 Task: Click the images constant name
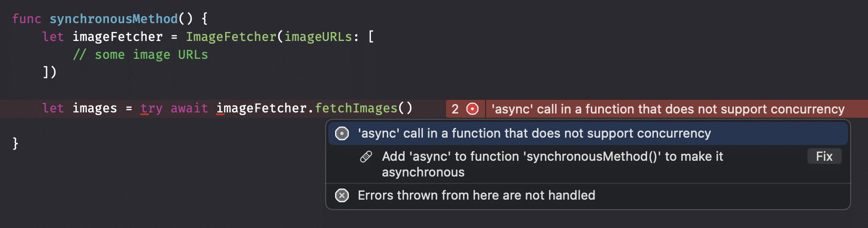[95, 108]
